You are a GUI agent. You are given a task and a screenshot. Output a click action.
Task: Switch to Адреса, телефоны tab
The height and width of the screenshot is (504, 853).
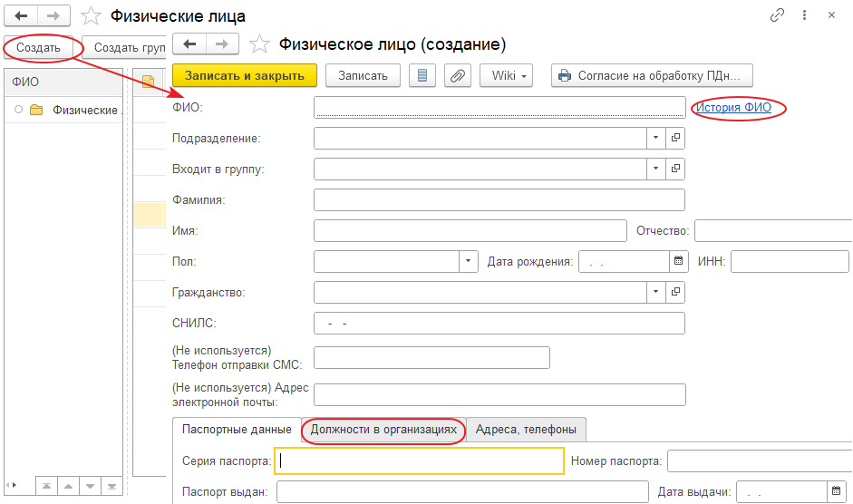click(526, 430)
